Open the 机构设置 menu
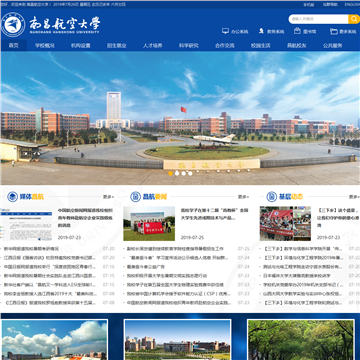Screen dimensions: 360x360 point(81,45)
